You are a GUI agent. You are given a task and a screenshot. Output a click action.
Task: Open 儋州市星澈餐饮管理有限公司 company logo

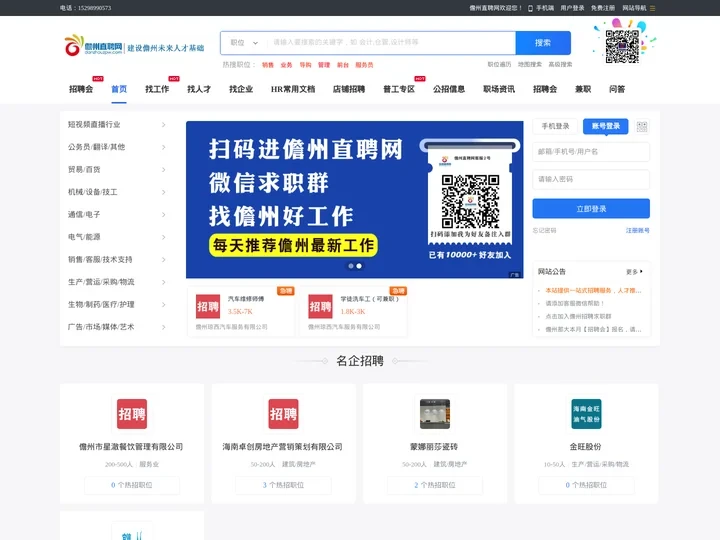(x=132, y=414)
